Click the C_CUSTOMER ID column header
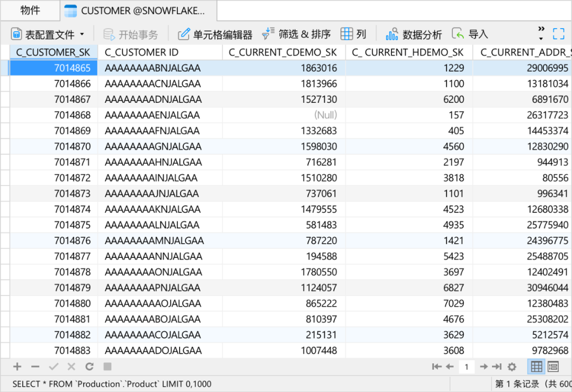This screenshot has width=572, height=392. click(x=160, y=52)
